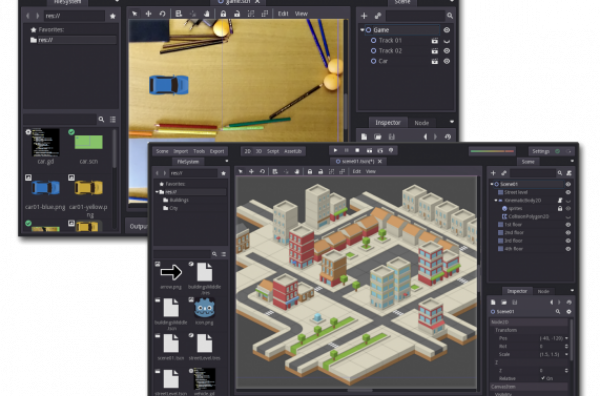
Task: Play the project in the city window
Action: (335, 150)
